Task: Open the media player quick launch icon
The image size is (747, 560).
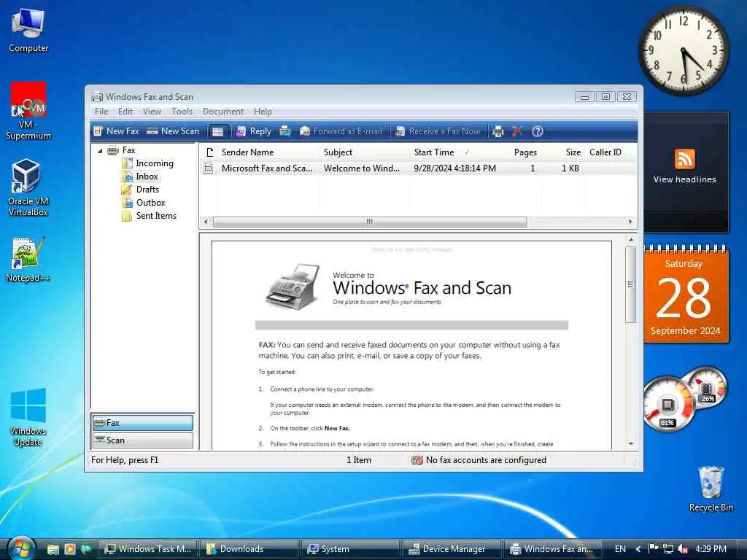Action: [x=69, y=549]
